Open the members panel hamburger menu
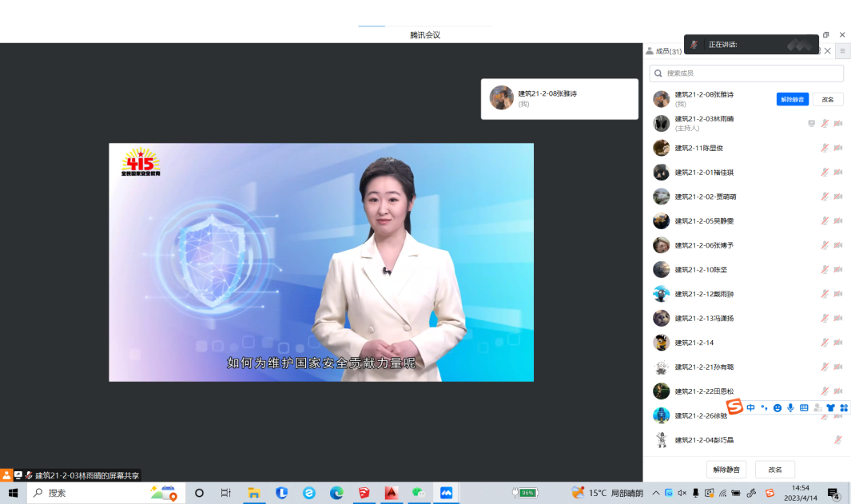Screen dimensions: 863x504 click(842, 51)
